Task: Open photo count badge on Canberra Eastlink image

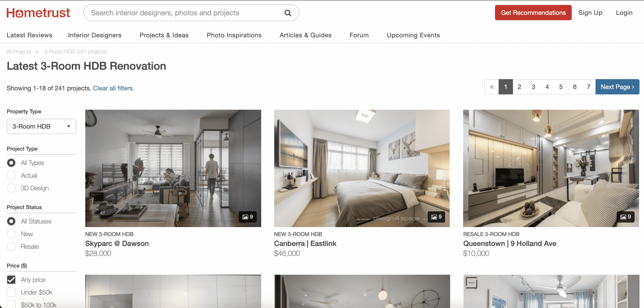Action: click(x=436, y=217)
